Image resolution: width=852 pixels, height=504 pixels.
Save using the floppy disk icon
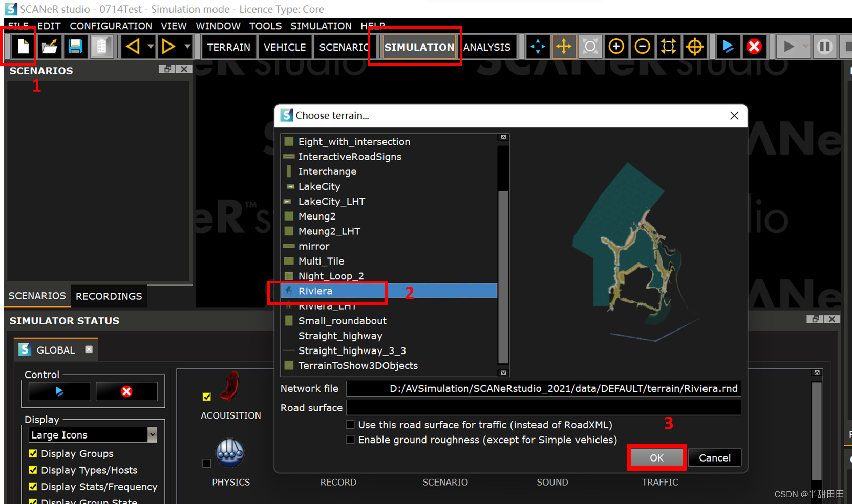click(75, 47)
